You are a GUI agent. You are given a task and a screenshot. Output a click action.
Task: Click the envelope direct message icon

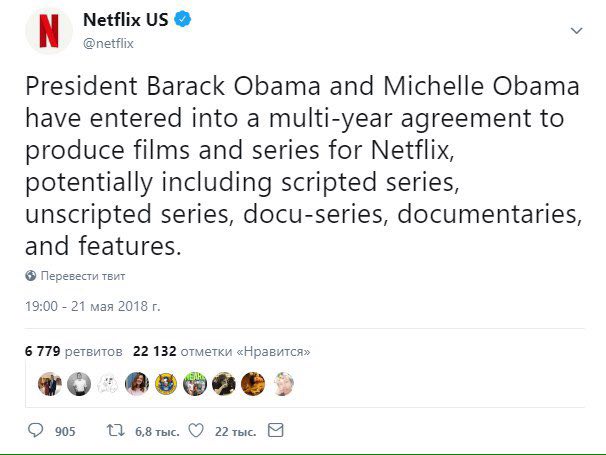pyautogui.click(x=276, y=430)
